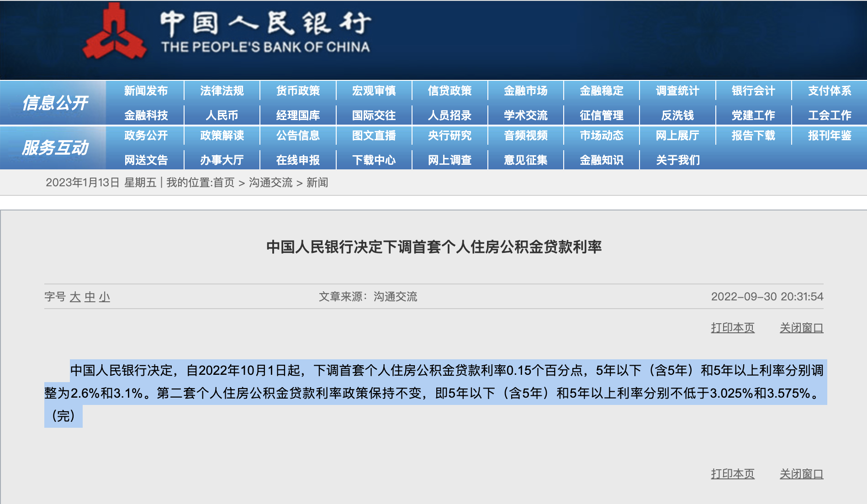This screenshot has height=504, width=867.
Task: Click 沟通交流 breadcrumb link
Action: [270, 183]
